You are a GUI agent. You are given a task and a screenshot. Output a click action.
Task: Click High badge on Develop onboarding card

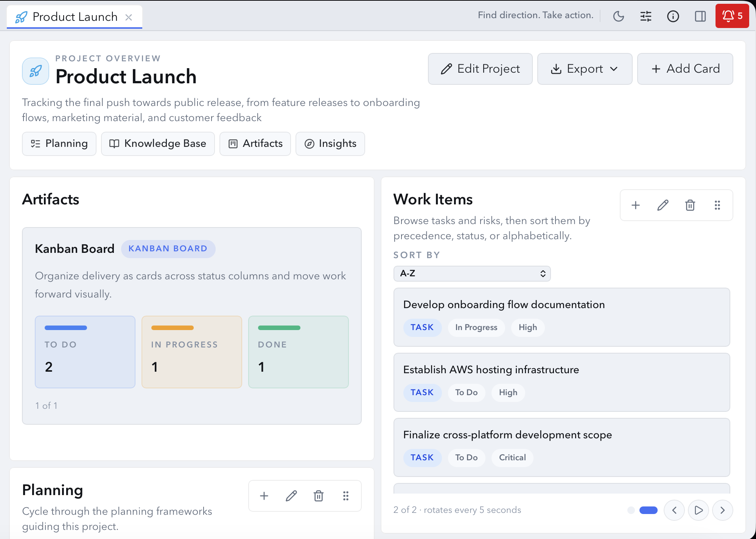[528, 327]
